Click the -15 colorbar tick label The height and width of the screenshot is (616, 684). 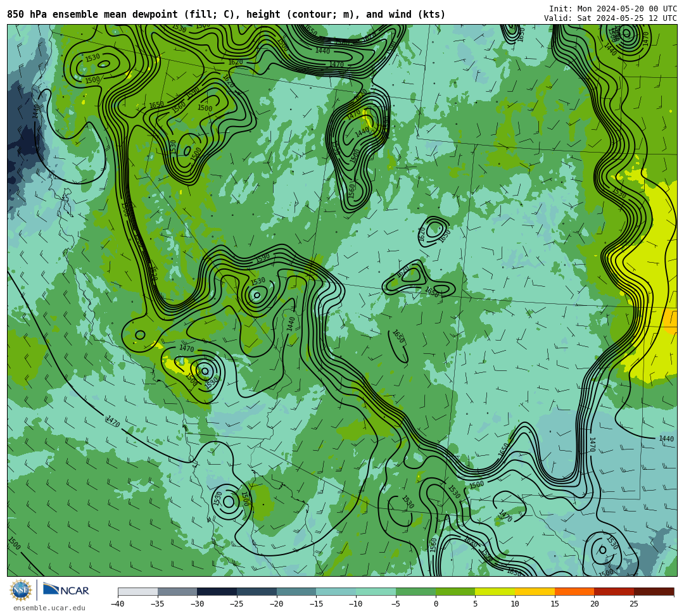316,604
